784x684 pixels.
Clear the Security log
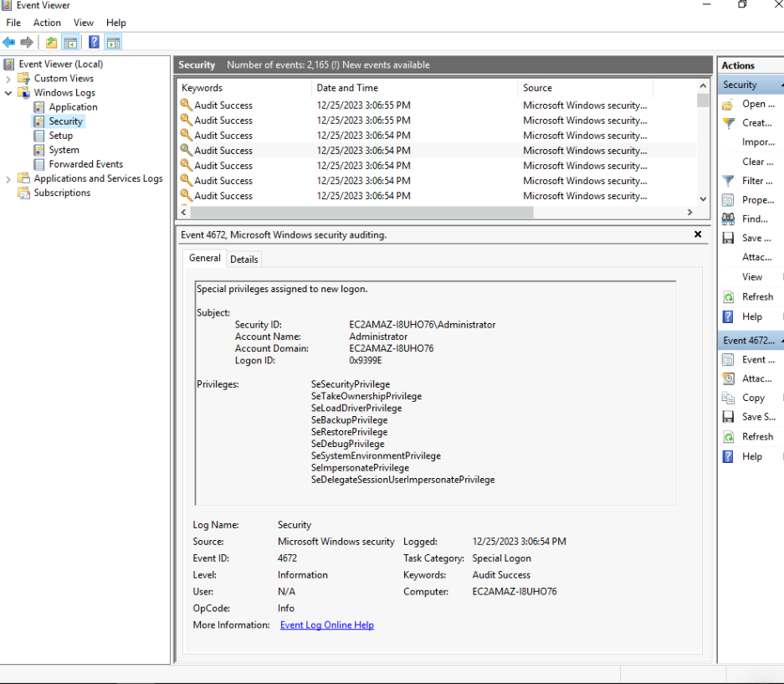coord(752,161)
